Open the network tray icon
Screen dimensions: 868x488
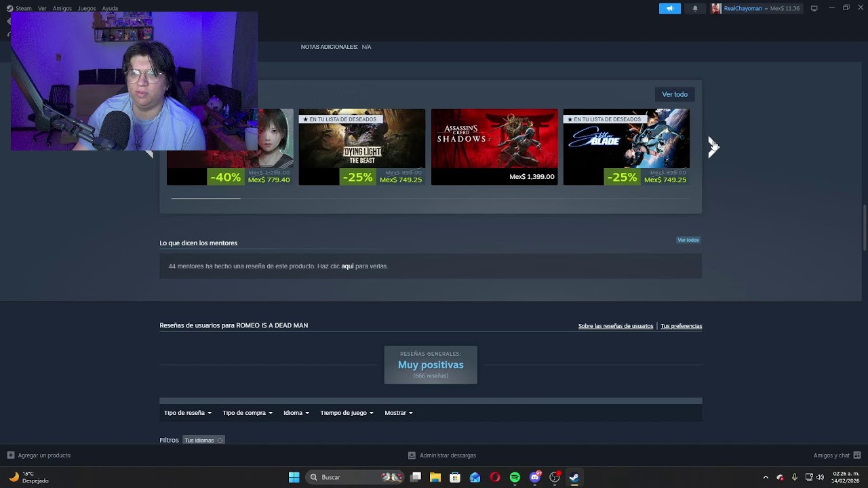click(809, 477)
